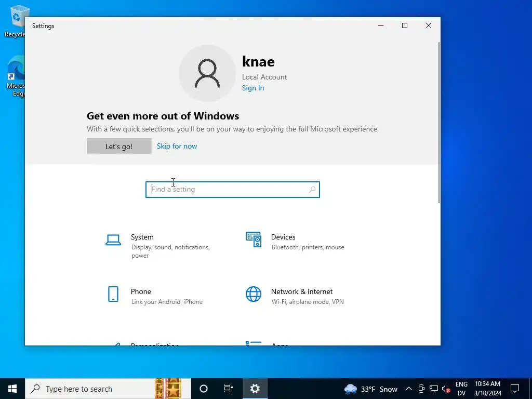Open the Phone category label
532x399 pixels.
141,291
